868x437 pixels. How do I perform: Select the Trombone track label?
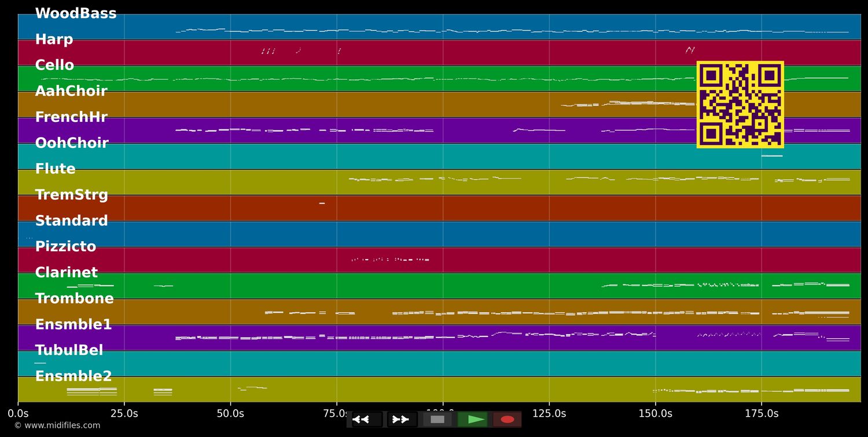click(74, 299)
